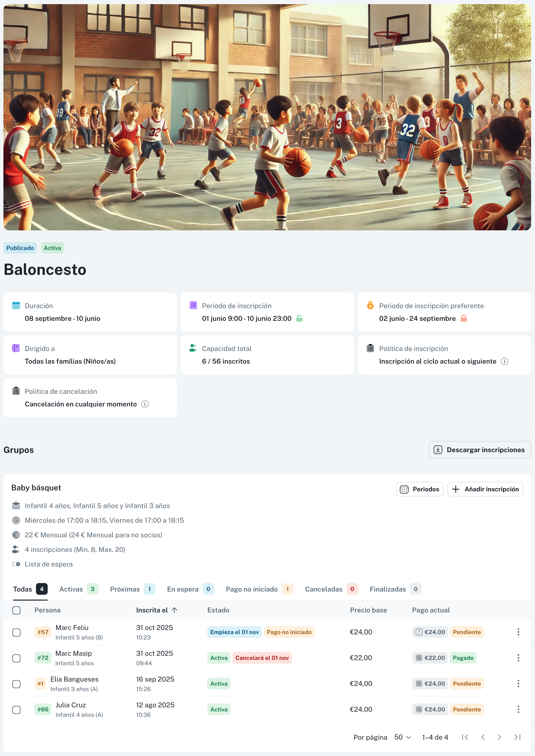The image size is (535, 756).
Task: Select the checkbox for Marc Masip
Action: coord(16,658)
